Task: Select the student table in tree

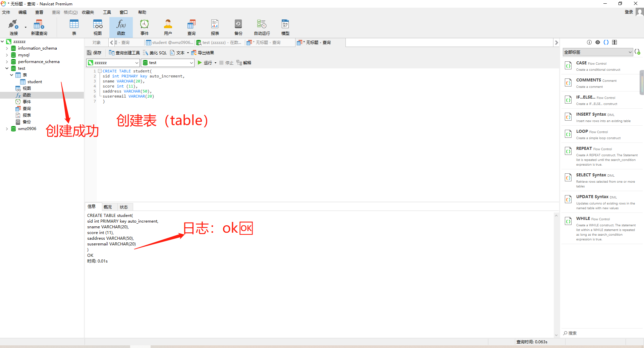Action: (x=31, y=82)
